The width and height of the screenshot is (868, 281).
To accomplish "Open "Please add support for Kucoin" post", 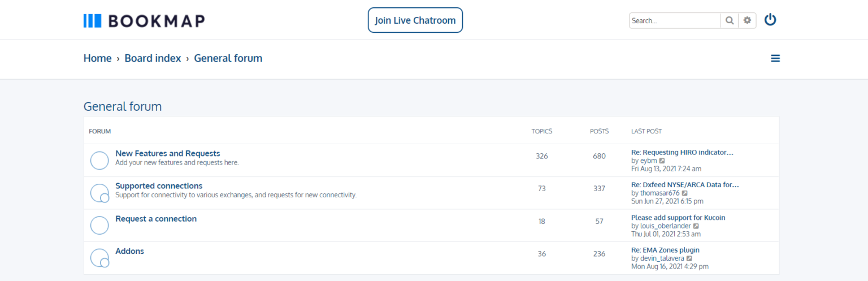I will pos(678,218).
